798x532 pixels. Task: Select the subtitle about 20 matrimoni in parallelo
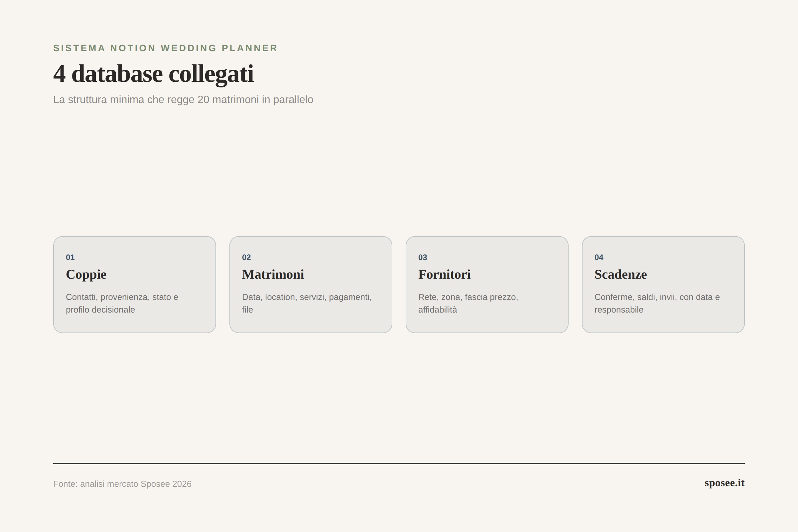(183, 100)
